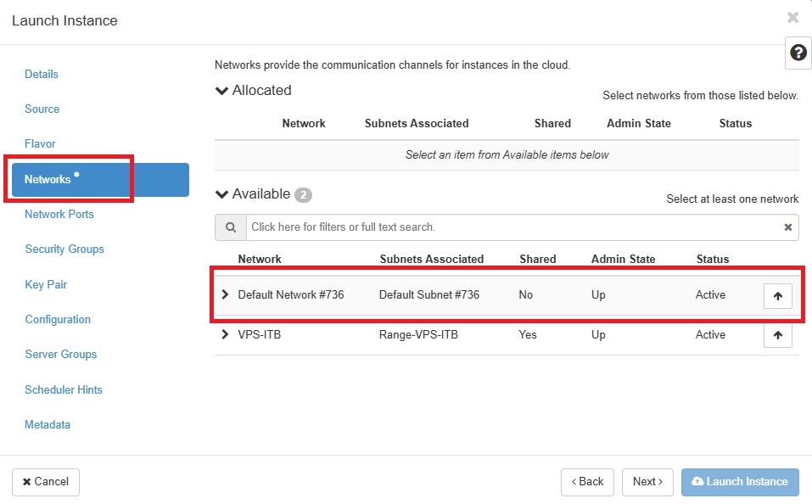The width and height of the screenshot is (812, 504).
Task: Allocate VPS-ITB network with up arrow
Action: pyautogui.click(x=778, y=335)
